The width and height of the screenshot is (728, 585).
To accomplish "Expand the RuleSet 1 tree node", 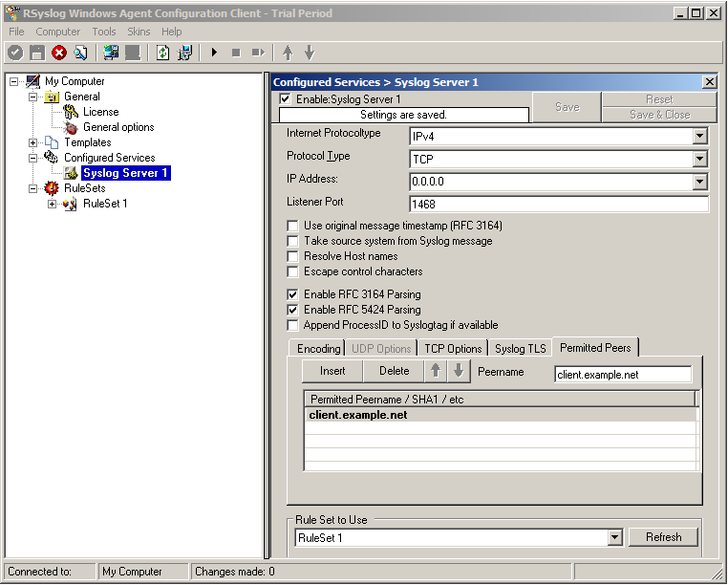I will tap(52, 204).
